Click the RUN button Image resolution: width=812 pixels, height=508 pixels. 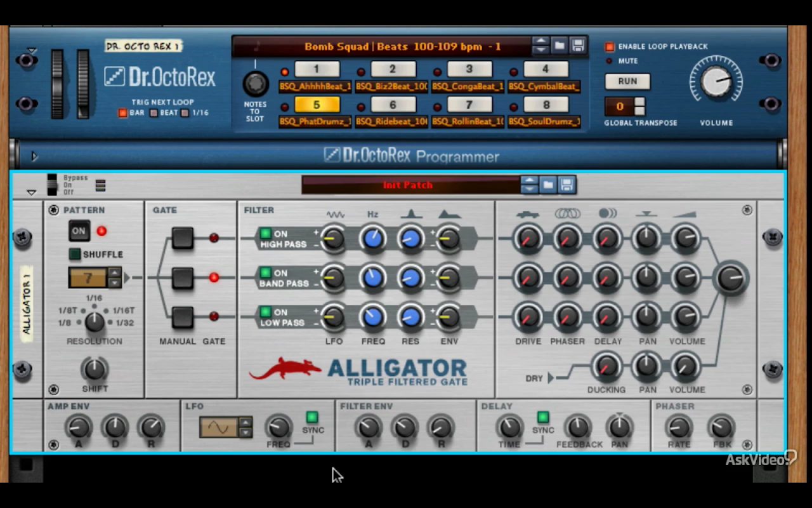(627, 81)
